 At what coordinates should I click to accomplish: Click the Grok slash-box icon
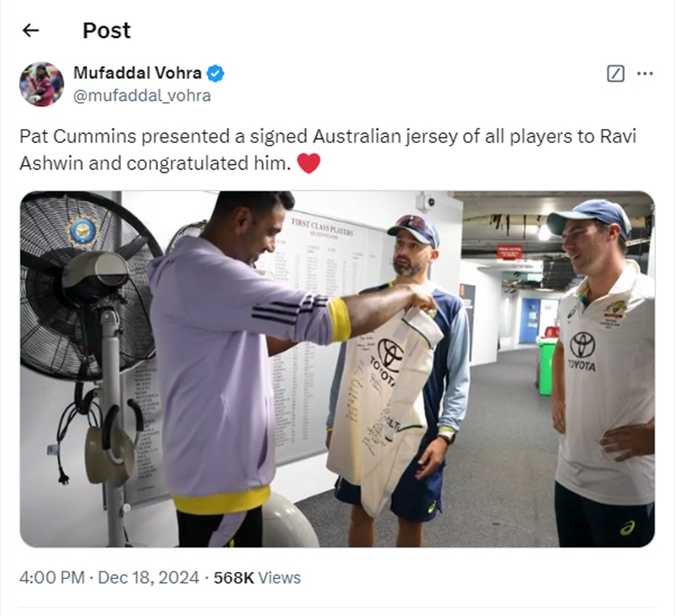click(615, 73)
